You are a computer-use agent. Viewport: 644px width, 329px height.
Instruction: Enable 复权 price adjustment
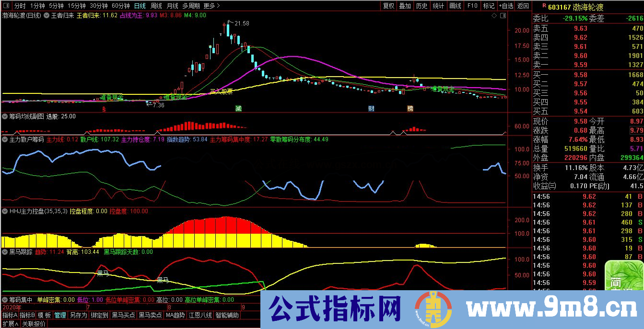coord(389,6)
